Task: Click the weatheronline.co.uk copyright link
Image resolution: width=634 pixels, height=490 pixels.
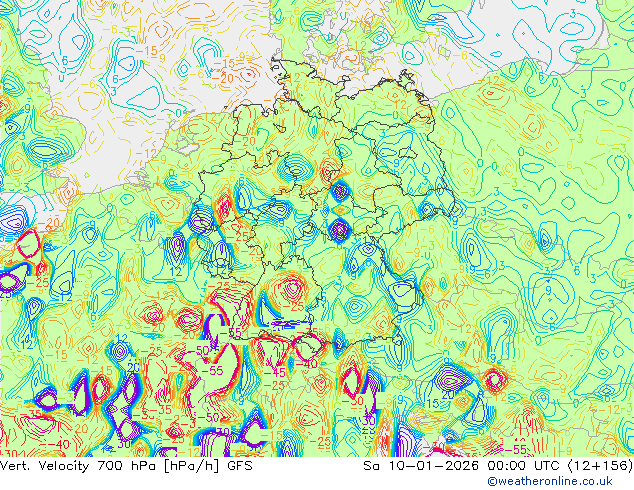Action: point(550,481)
